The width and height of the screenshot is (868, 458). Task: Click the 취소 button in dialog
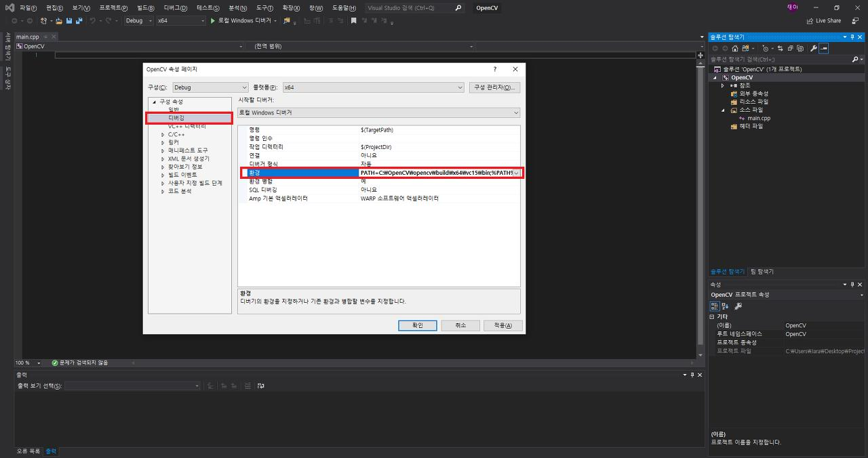coord(460,325)
